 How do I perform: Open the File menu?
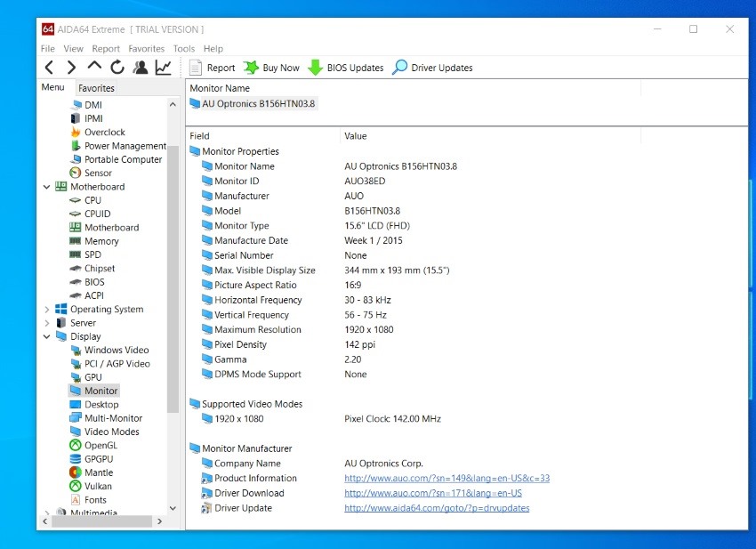(47, 49)
